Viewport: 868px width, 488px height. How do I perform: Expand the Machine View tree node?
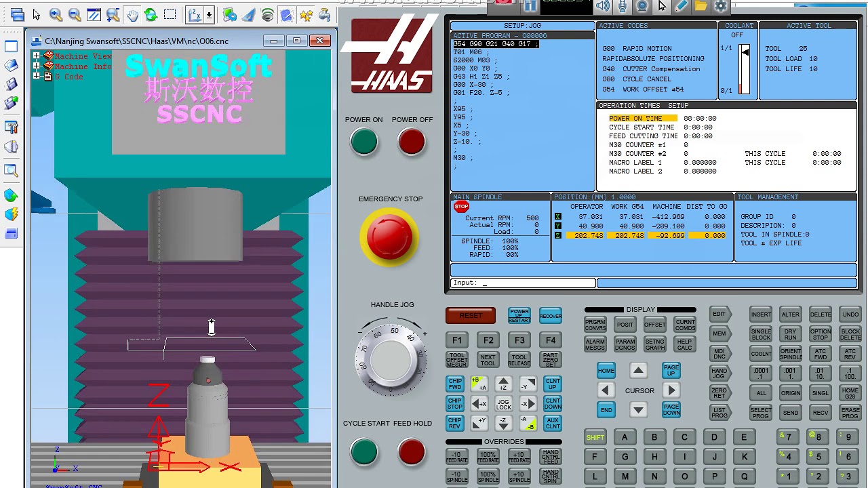36,56
